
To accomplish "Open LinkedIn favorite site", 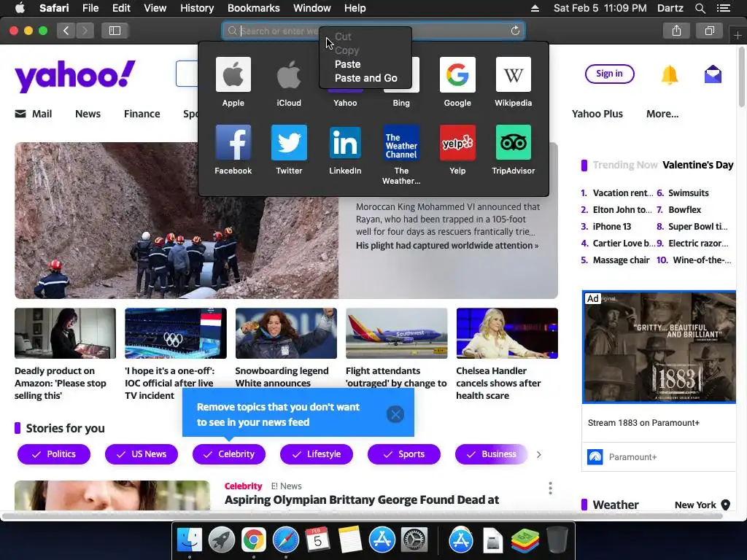I will click(345, 142).
